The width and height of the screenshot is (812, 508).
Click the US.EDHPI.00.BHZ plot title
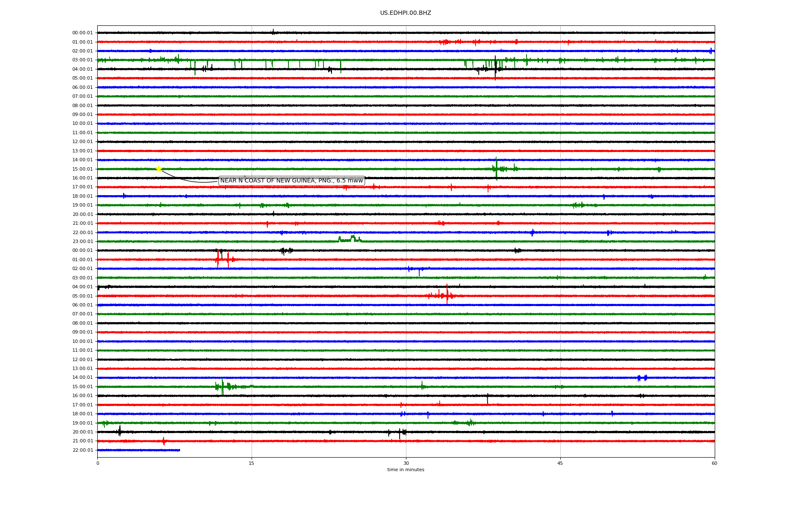406,13
